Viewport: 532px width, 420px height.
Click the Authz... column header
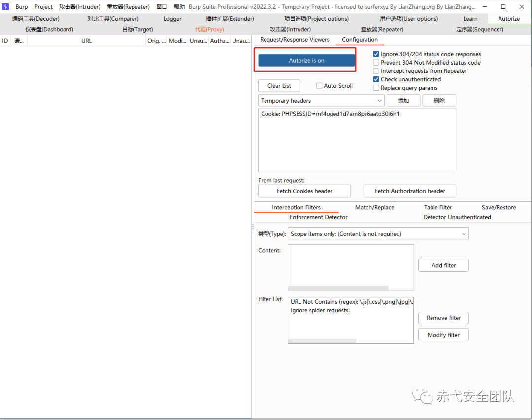pos(219,41)
